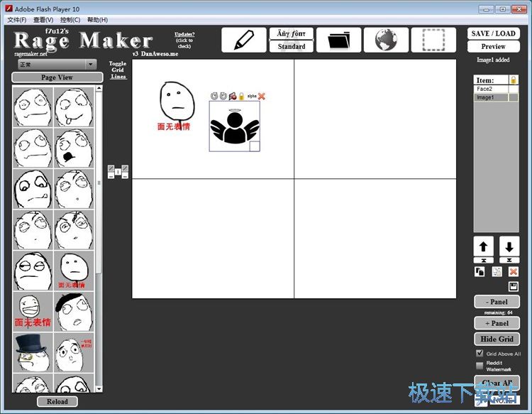Click the alpha control above the angel image
The width and height of the screenshot is (532, 414).
pos(252,97)
